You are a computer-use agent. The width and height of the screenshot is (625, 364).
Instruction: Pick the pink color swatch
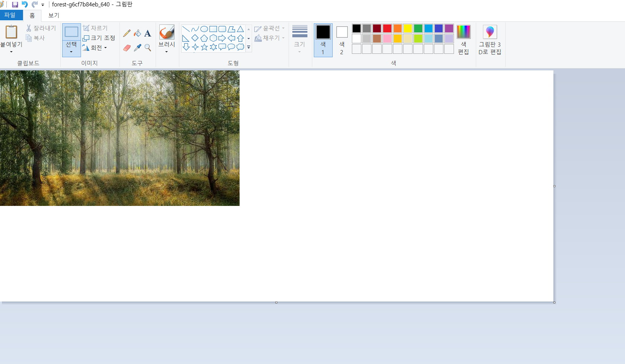pos(387,39)
